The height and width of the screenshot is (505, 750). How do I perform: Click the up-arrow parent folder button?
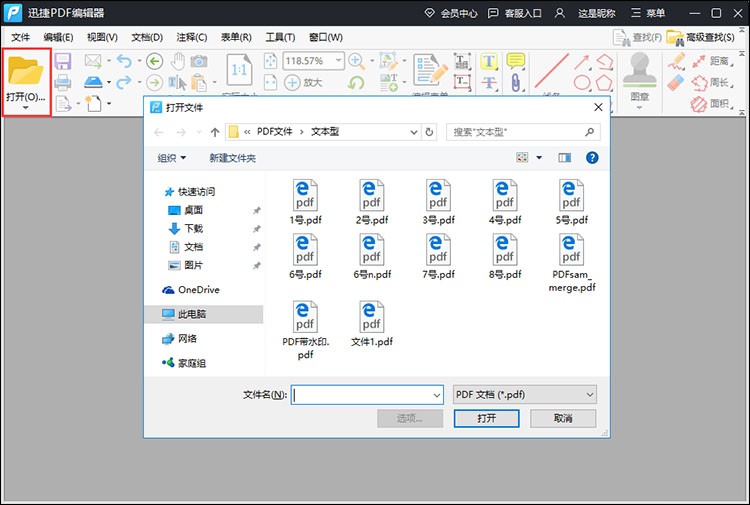(x=214, y=132)
